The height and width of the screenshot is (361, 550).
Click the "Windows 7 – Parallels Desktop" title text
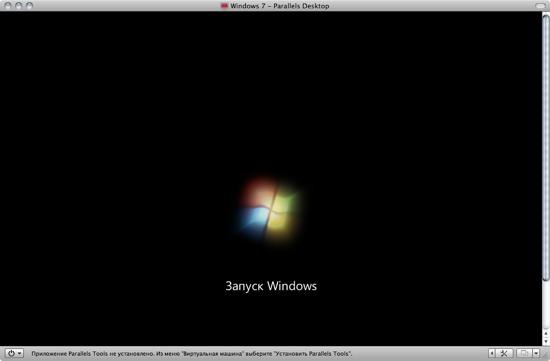tap(280, 6)
